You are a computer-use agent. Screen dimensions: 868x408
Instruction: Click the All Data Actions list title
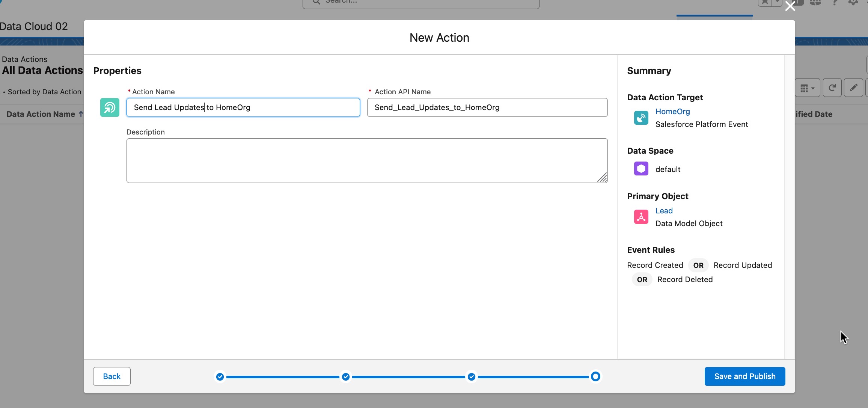pyautogui.click(x=42, y=70)
